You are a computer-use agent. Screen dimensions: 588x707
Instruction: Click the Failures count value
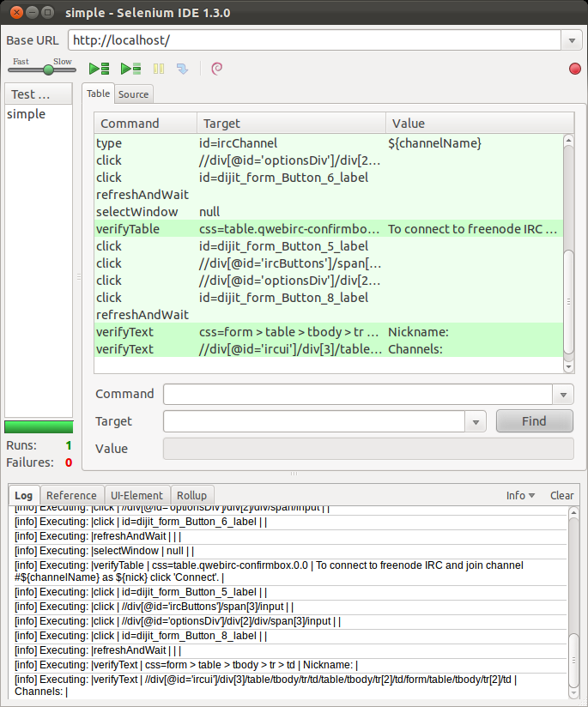click(69, 462)
